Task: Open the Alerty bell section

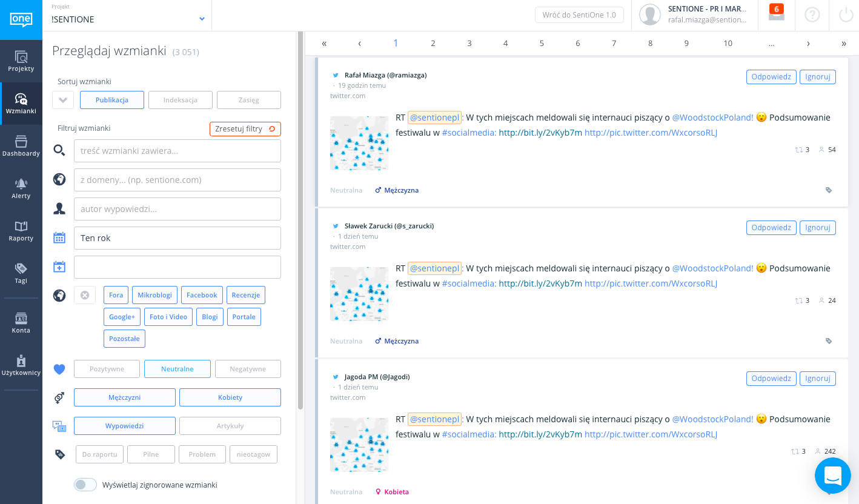Action: 21,188
